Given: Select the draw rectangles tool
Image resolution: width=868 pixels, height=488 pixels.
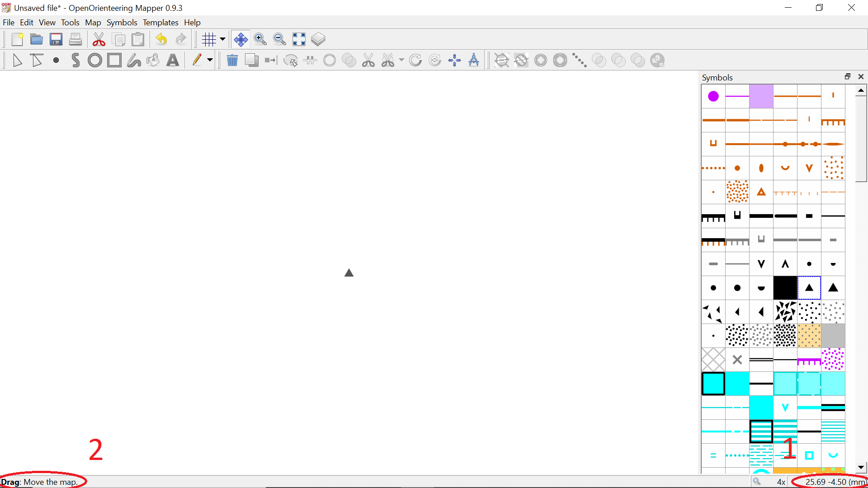Looking at the screenshot, I should pos(114,61).
